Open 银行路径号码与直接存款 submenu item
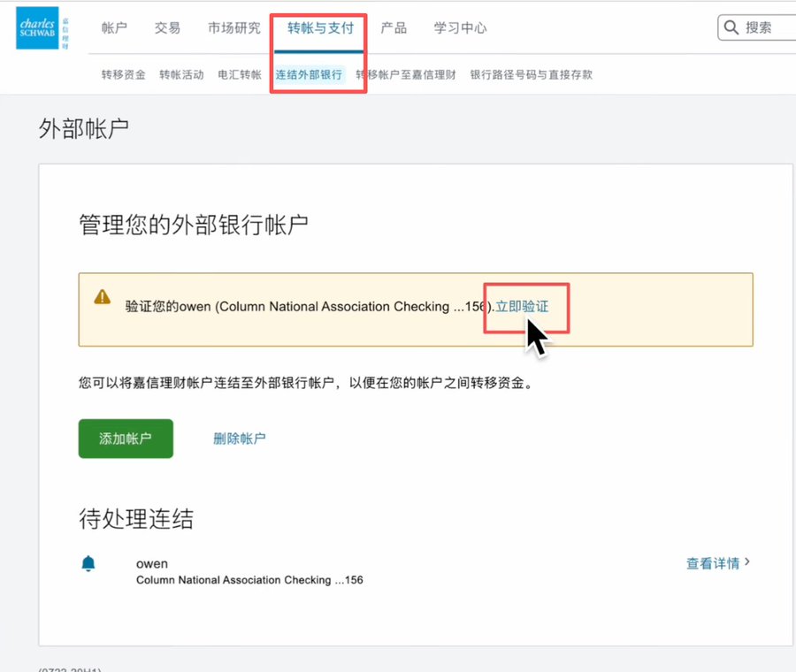The width and height of the screenshot is (796, 672). click(x=531, y=74)
